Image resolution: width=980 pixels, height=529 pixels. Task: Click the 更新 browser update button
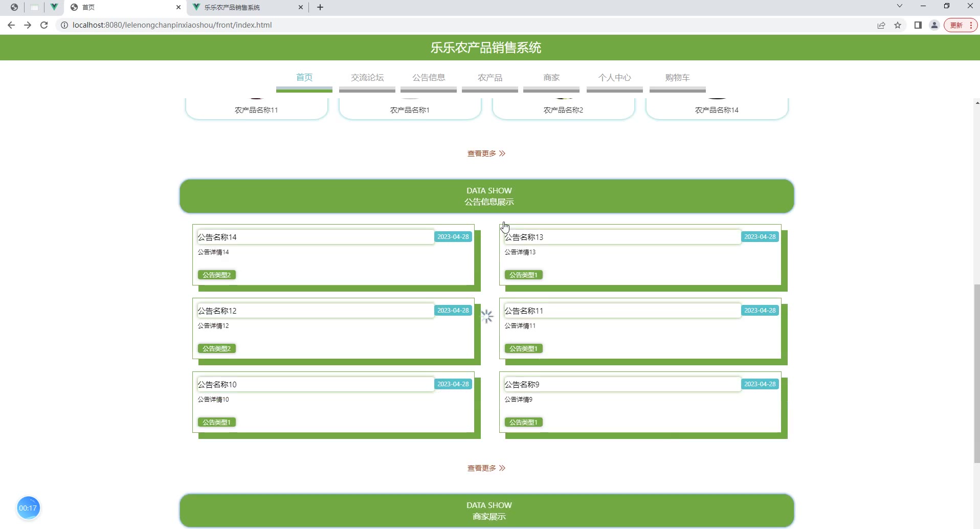tap(961, 25)
